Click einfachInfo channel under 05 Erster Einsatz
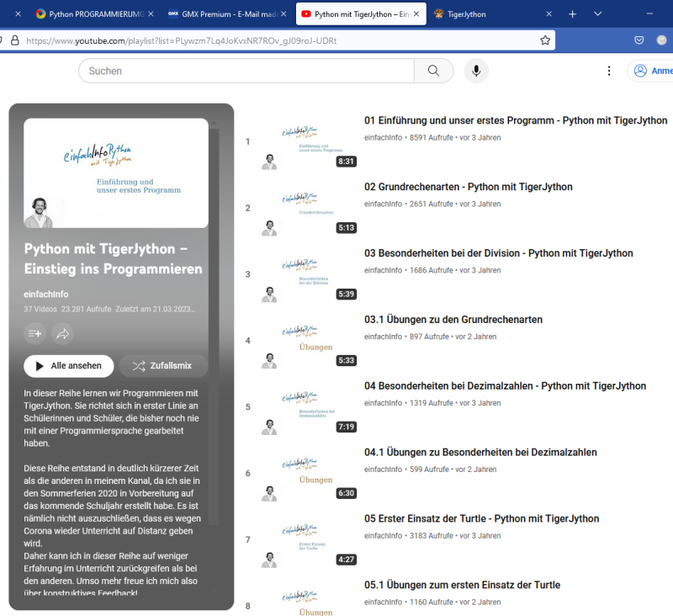The width and height of the screenshot is (673, 616). click(x=383, y=536)
